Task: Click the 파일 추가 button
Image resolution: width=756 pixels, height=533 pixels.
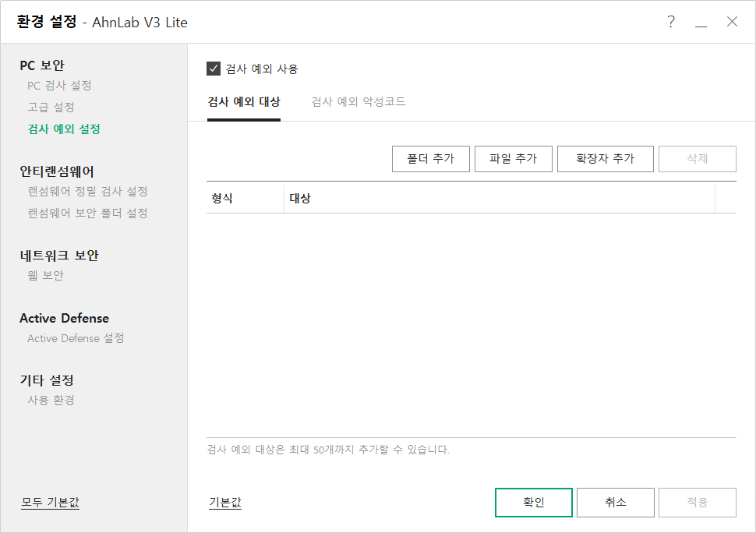Action: [513, 158]
